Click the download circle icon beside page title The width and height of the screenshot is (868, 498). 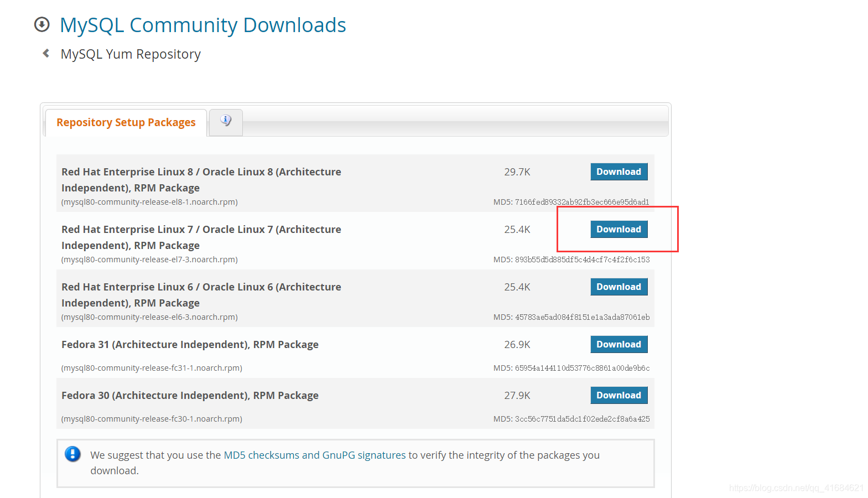point(42,25)
